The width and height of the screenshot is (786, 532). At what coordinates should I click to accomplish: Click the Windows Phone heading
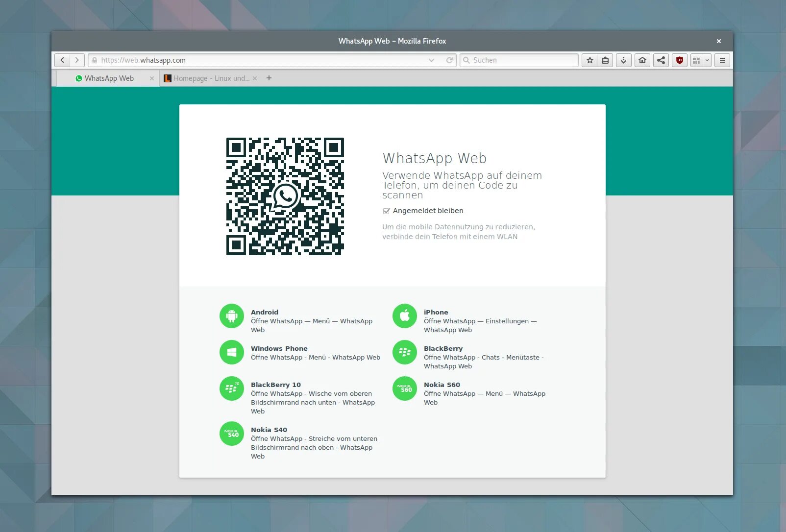279,348
